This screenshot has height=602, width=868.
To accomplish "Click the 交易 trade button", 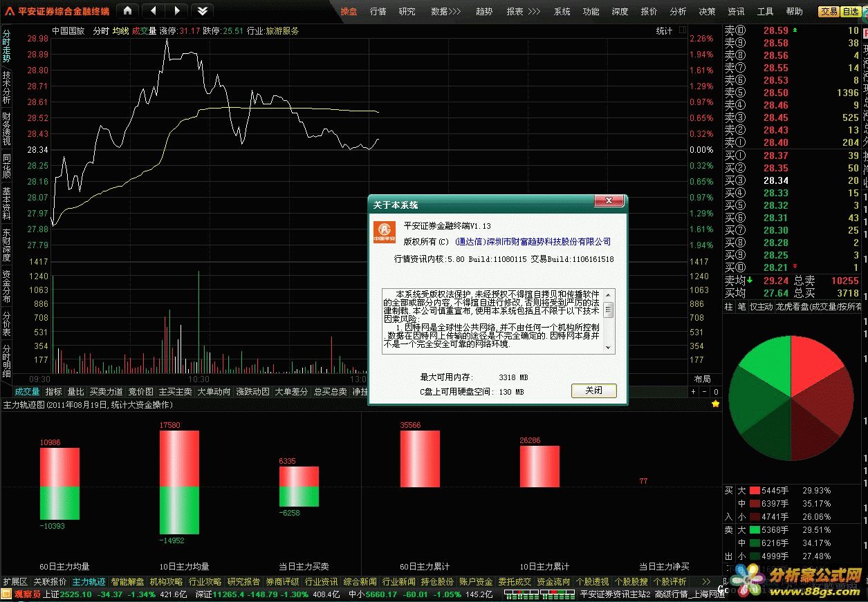I will [829, 12].
